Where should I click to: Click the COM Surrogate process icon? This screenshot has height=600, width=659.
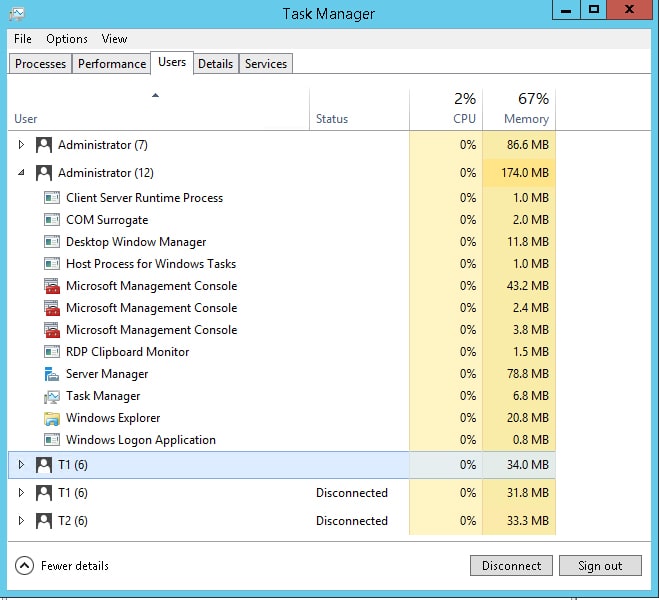pyautogui.click(x=52, y=219)
